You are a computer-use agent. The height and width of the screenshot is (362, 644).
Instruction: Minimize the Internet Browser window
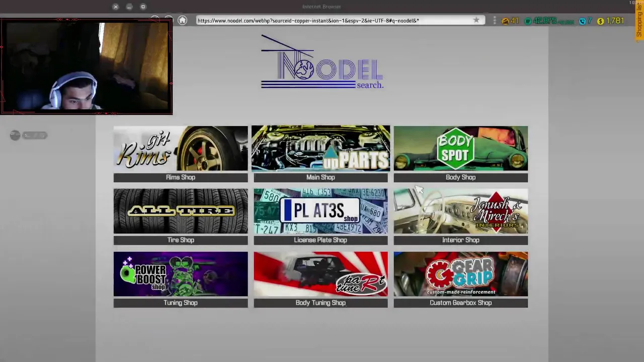click(129, 7)
